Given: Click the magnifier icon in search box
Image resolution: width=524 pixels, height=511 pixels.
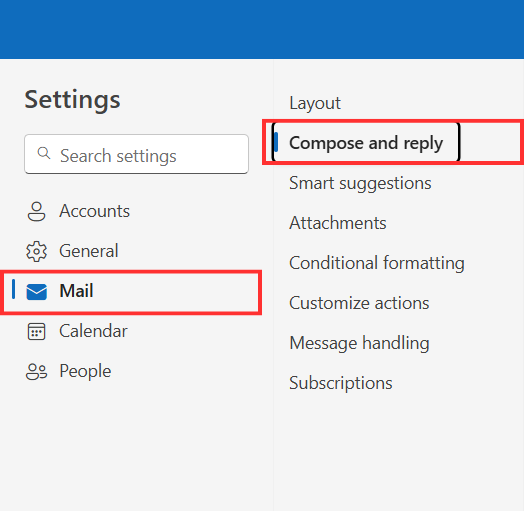Looking at the screenshot, I should 44,153.
